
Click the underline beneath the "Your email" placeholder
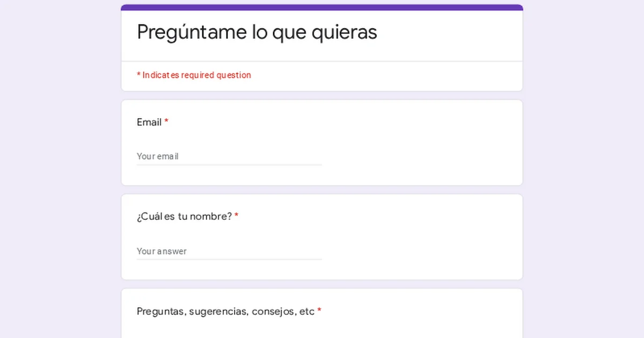[229, 165]
